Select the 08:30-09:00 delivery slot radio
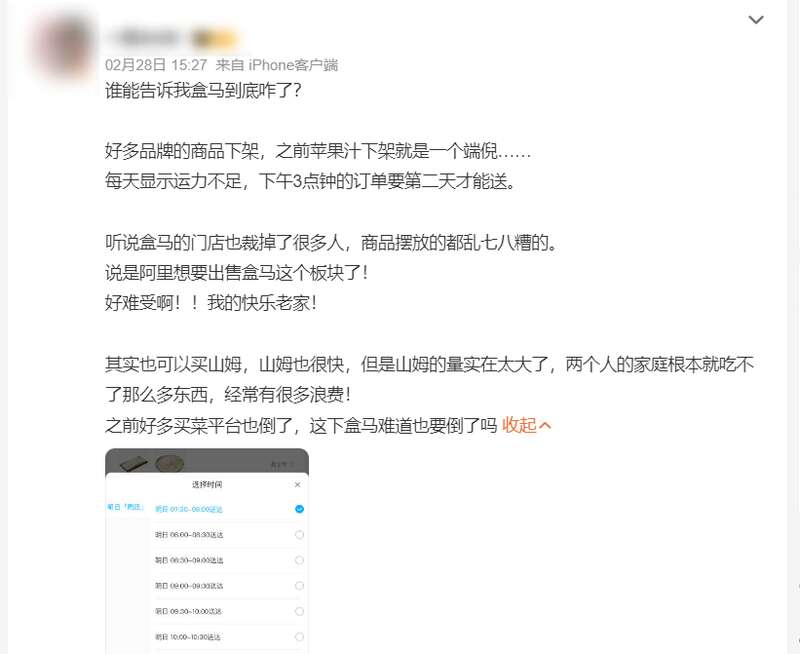The height and width of the screenshot is (654, 800). 299,560
